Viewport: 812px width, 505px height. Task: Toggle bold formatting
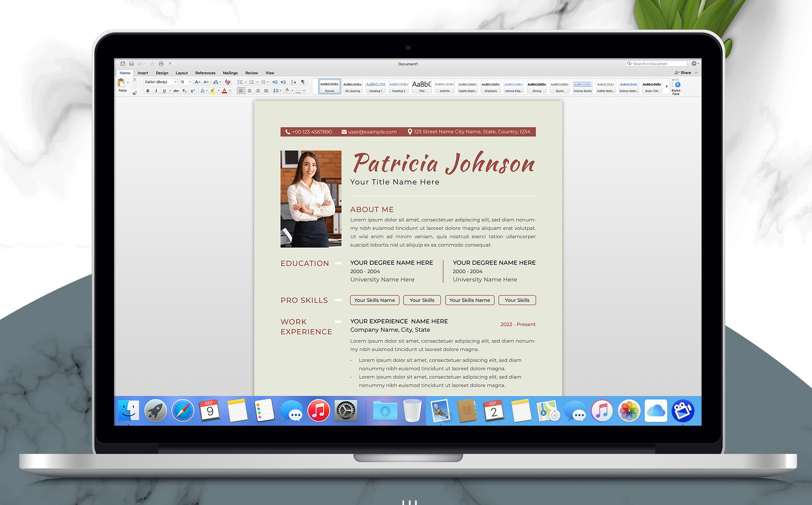[x=148, y=91]
